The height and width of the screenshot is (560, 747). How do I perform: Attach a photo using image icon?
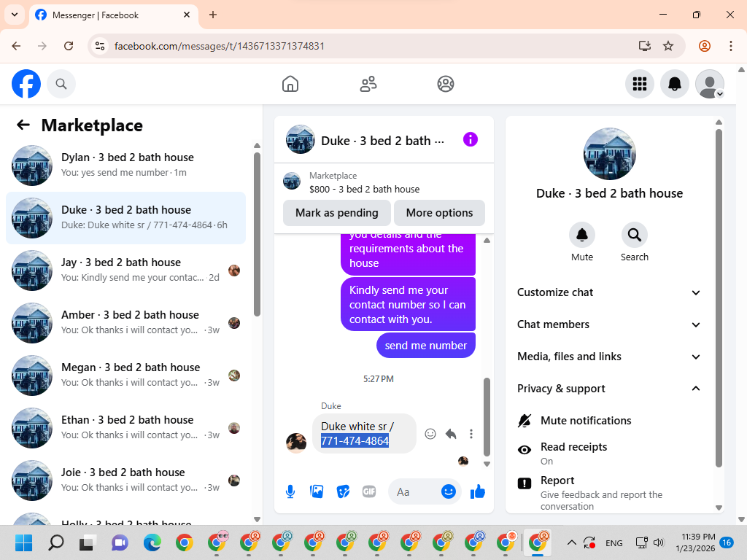point(317,491)
